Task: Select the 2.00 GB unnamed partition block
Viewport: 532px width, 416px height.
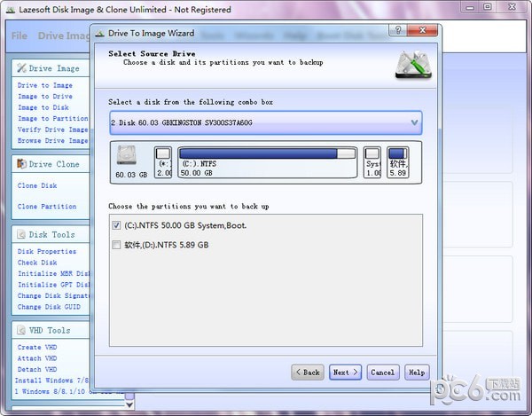Action: (x=163, y=162)
